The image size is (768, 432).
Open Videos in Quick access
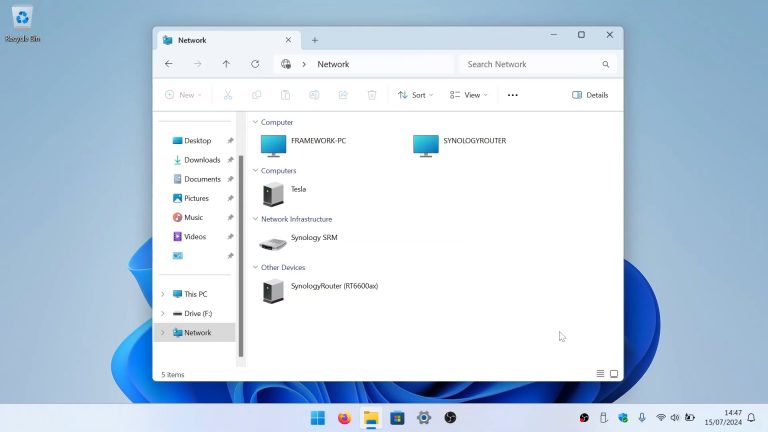(195, 237)
